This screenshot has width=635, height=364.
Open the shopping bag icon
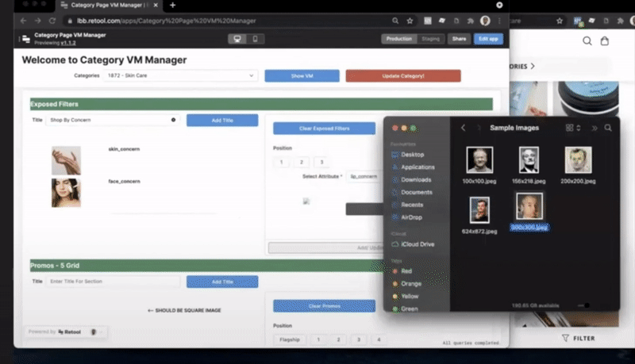(605, 41)
